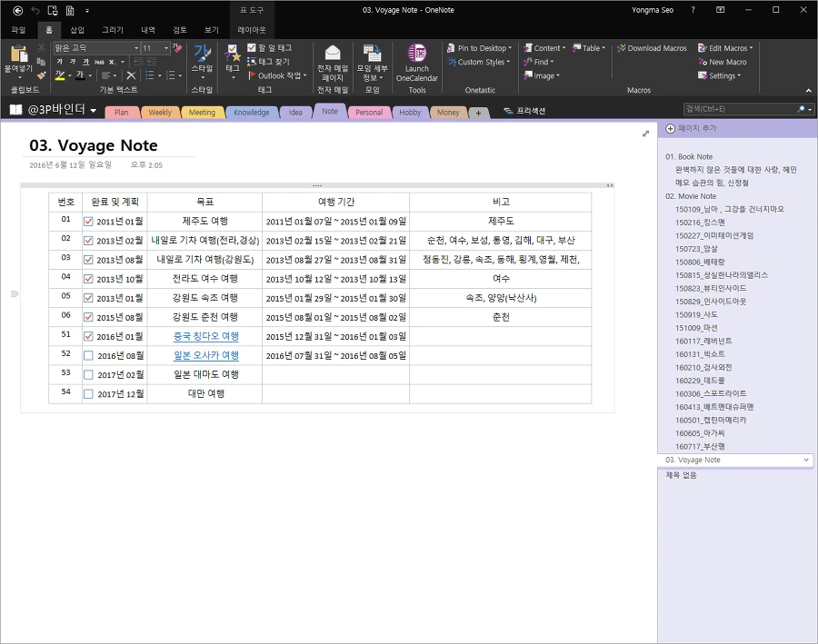The height and width of the screenshot is (644, 818).
Task: Open Outlook 작업 dropdown
Action: coord(277,75)
